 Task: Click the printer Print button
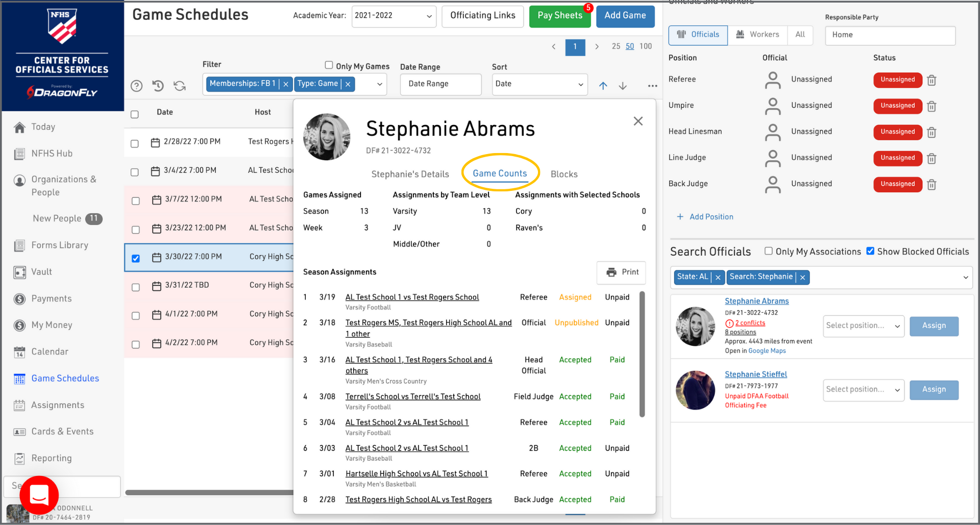[621, 272]
